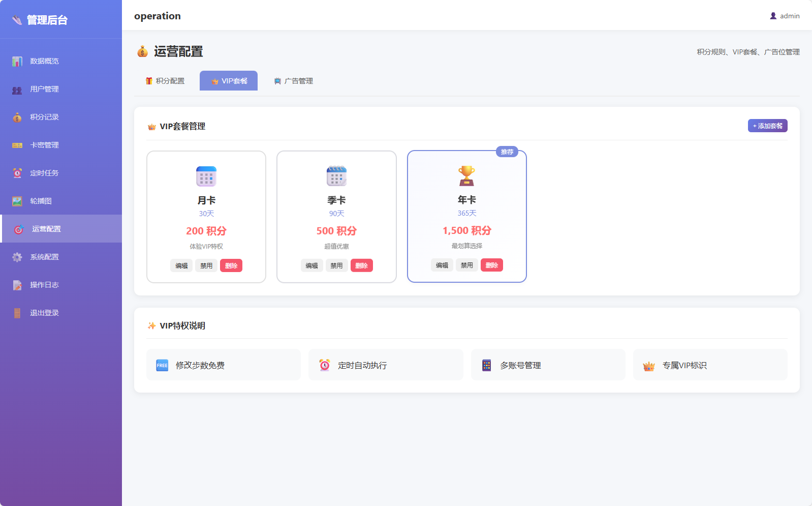Edit the 年卡 package
812x506 pixels.
[442, 265]
